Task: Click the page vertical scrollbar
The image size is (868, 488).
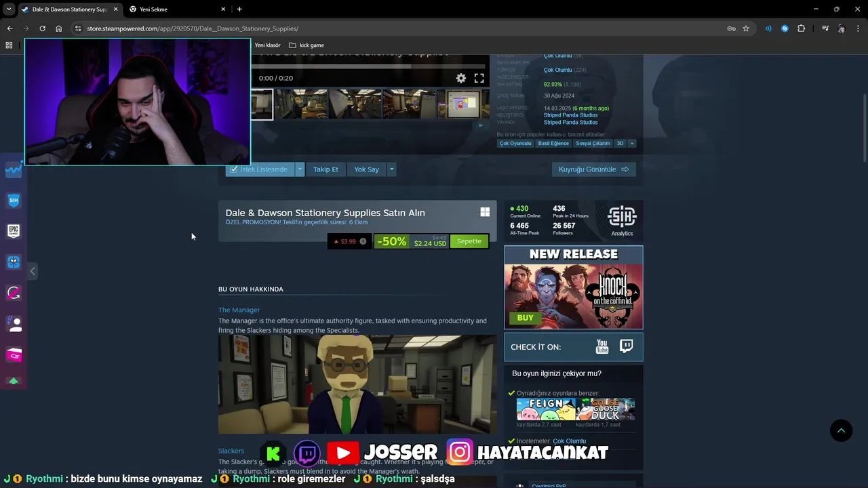Action: (864, 128)
